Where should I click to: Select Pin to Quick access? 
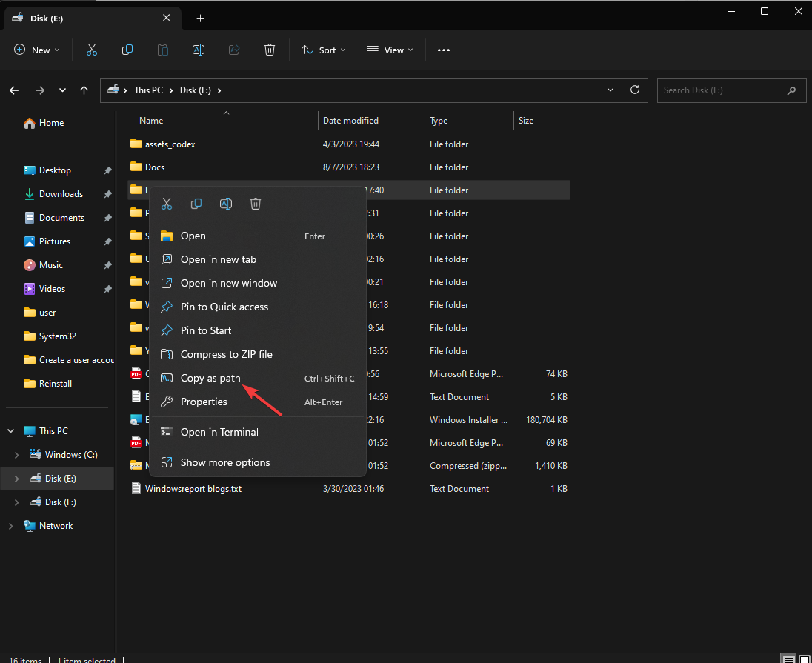[258, 307]
